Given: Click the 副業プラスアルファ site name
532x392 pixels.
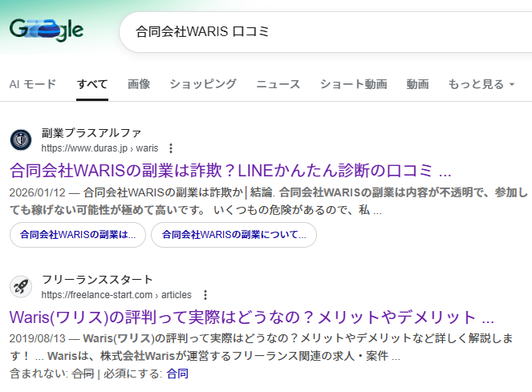Looking at the screenshot, I should click(91, 133).
